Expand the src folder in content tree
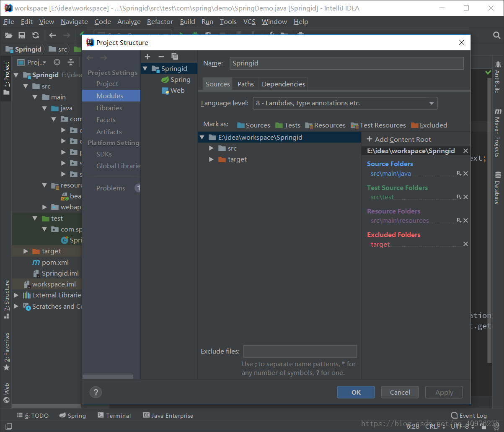Screen dimensions: 504x432 tap(211, 148)
